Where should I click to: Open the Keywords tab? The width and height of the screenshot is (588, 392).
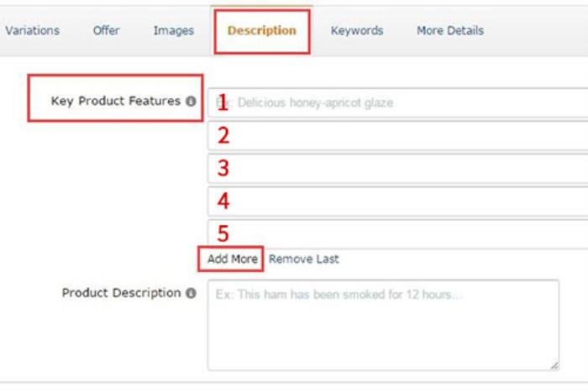click(x=356, y=30)
